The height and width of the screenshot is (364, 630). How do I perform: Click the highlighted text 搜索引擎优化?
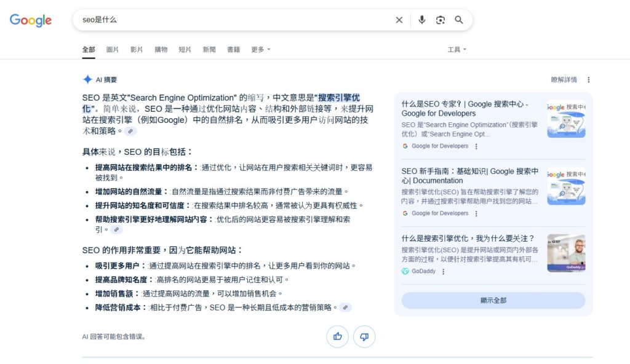pyautogui.click(x=339, y=98)
